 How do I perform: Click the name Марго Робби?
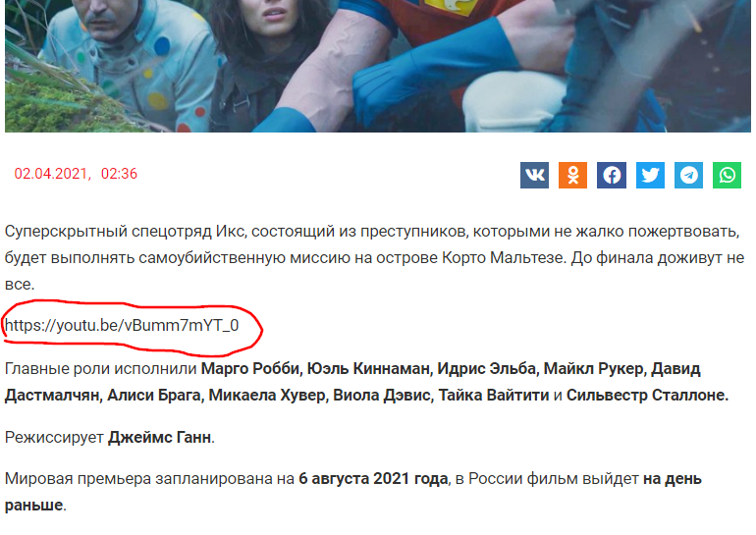pos(250,369)
